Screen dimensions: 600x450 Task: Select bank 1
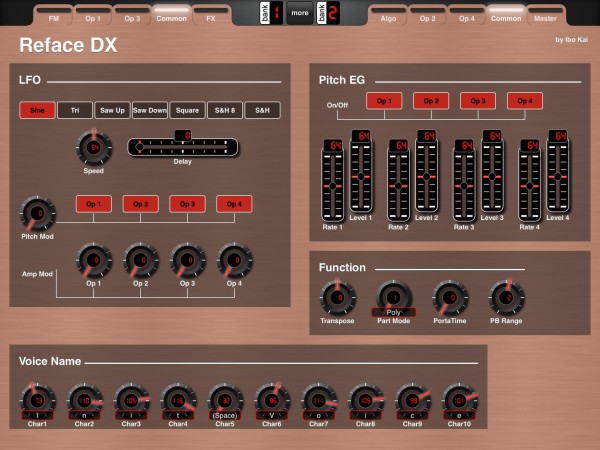(271, 13)
